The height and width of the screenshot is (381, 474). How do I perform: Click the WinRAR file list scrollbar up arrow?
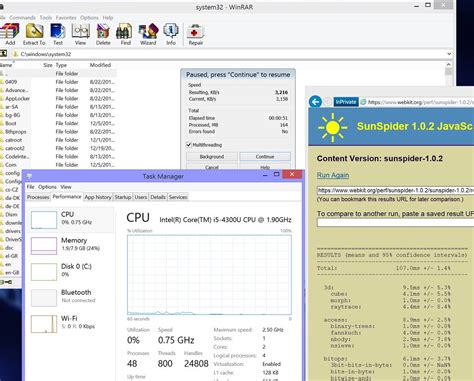(449, 64)
